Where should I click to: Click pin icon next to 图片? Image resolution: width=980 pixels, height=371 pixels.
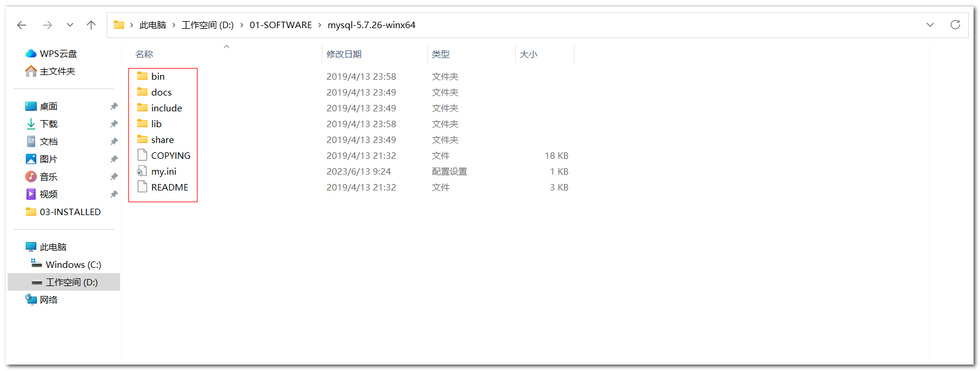(x=114, y=159)
